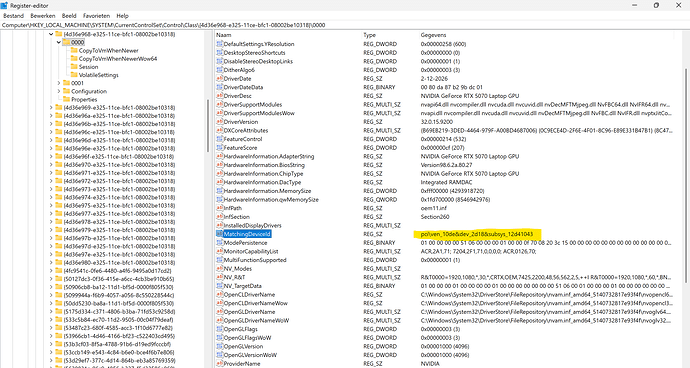The image size is (690, 368).
Task: Click the icon next to HardwareInformation.MemorySize
Action: tap(220, 191)
